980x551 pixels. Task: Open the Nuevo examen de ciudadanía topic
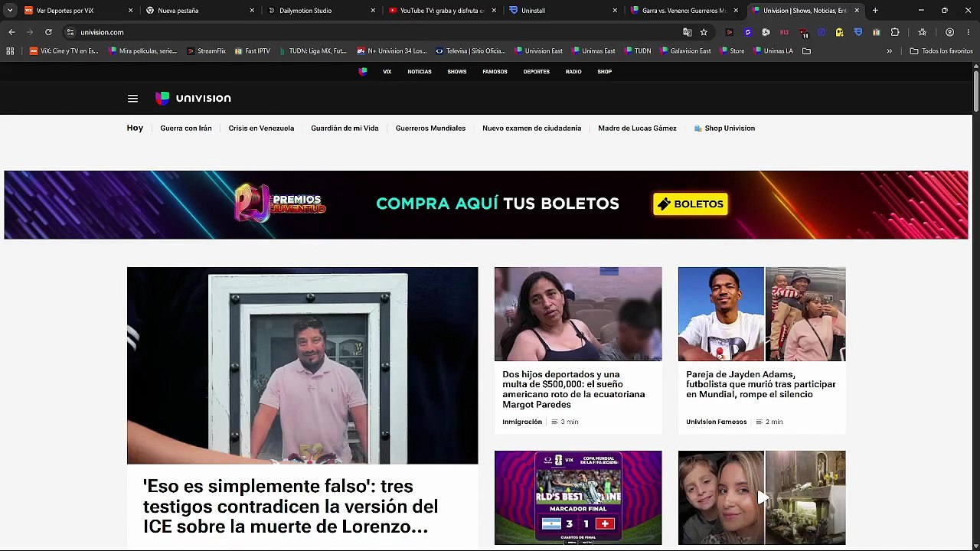coord(531,128)
